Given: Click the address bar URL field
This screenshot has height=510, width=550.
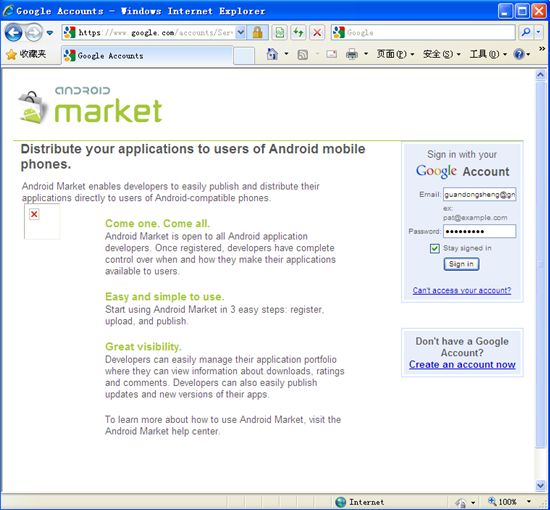Looking at the screenshot, I should pos(149,33).
